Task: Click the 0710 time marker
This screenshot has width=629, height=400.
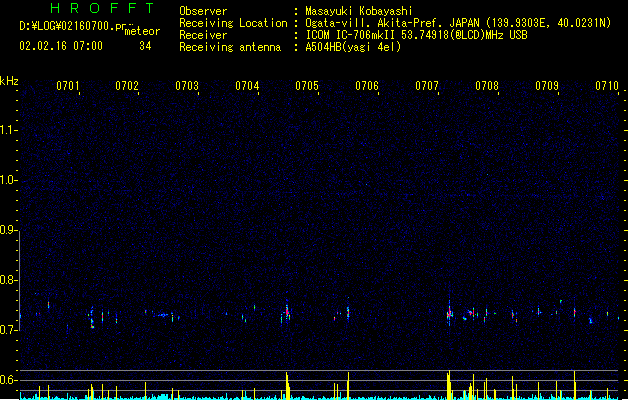Action: click(607, 85)
